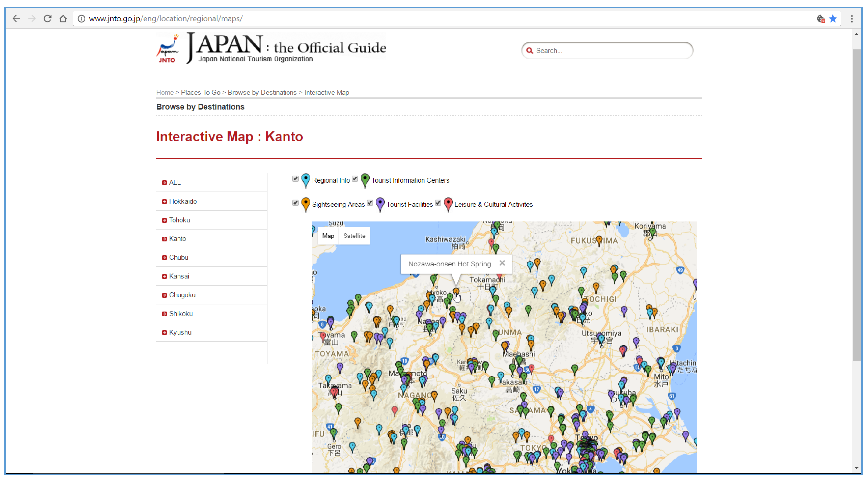Open the Hokkaido region link
Screen dimensions: 868x481
[x=183, y=201]
